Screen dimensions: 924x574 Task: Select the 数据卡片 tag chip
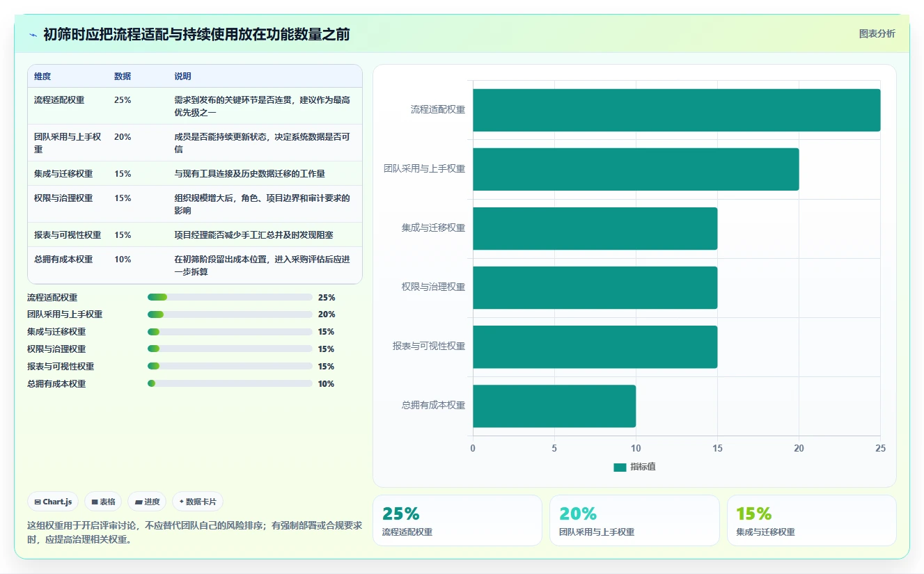pyautogui.click(x=198, y=502)
